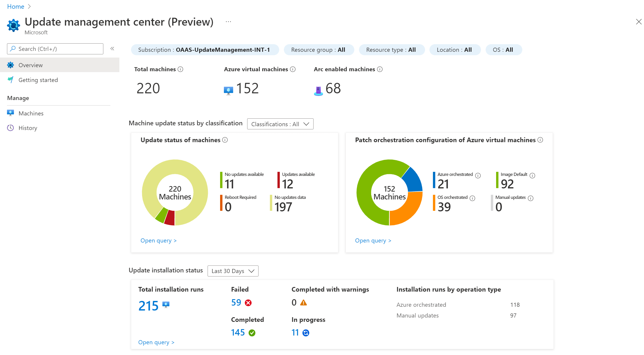Click info icon next to Arc enabled machines

click(380, 69)
